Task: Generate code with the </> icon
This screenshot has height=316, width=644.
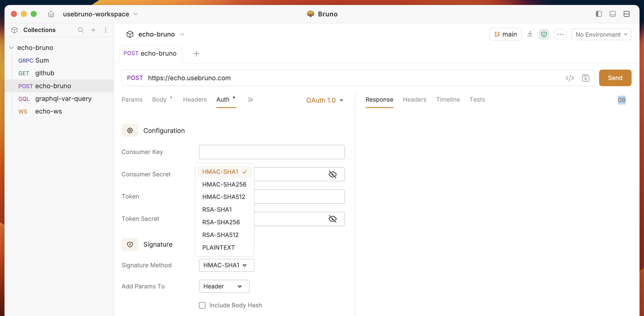Action: (x=570, y=78)
